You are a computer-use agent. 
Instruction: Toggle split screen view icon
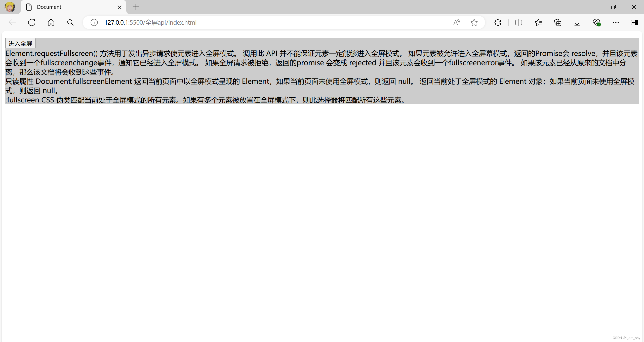click(519, 22)
